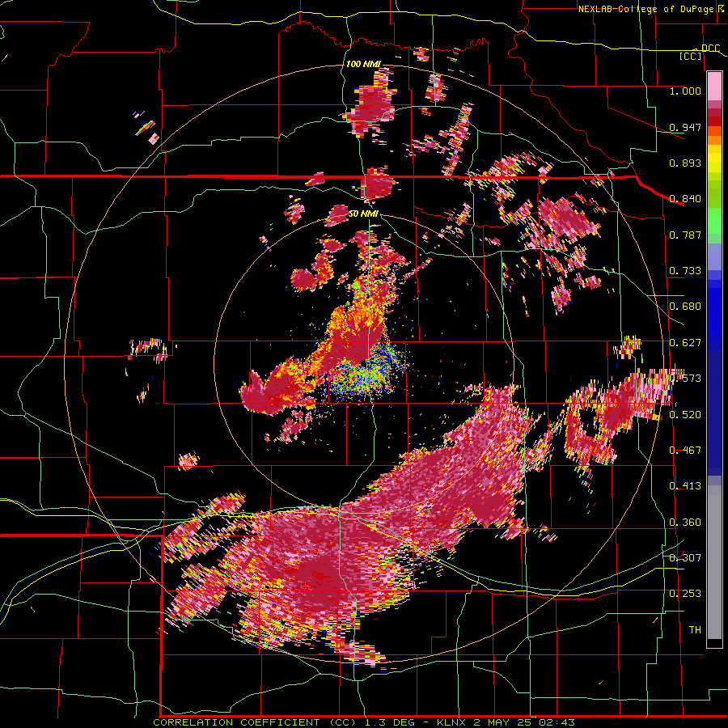Click the [CC] legend header label

coord(690,56)
